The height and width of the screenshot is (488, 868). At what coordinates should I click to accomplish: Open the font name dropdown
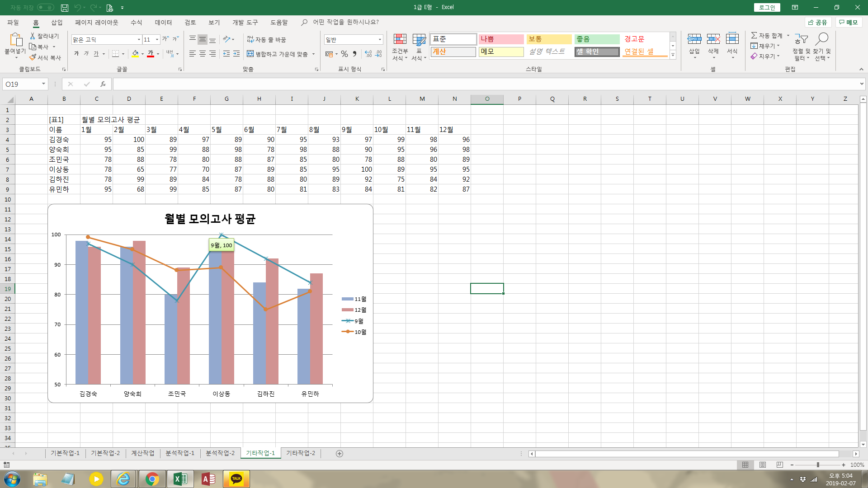coord(139,40)
